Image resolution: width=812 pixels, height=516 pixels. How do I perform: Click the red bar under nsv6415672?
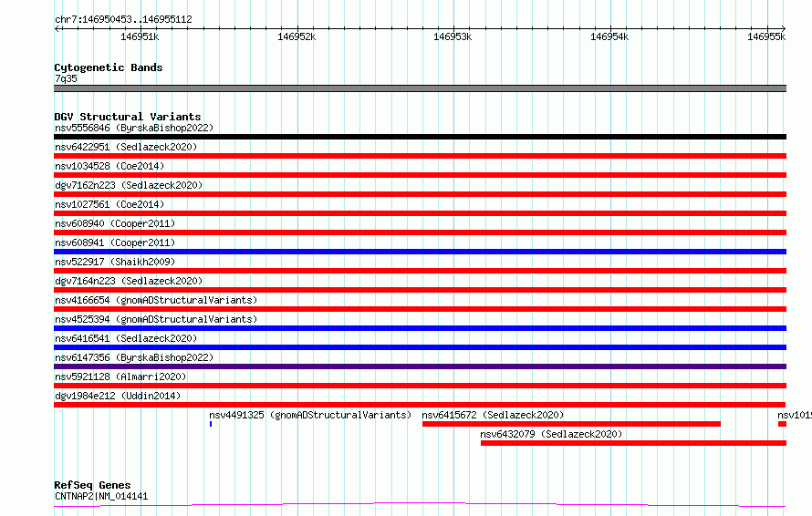[571, 424]
